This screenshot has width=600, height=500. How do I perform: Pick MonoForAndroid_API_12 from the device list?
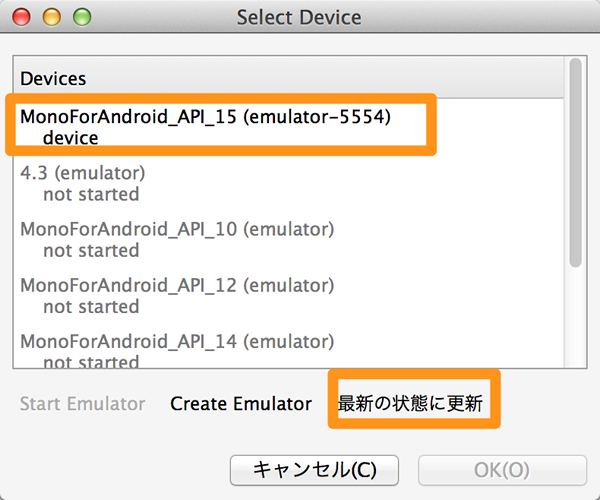(x=288, y=295)
